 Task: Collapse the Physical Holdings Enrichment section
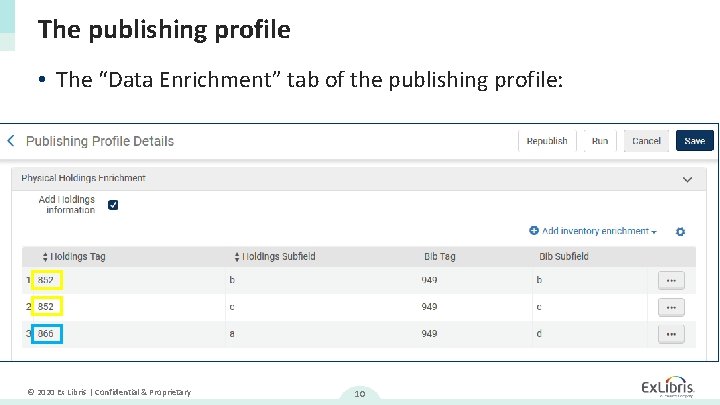click(x=687, y=180)
